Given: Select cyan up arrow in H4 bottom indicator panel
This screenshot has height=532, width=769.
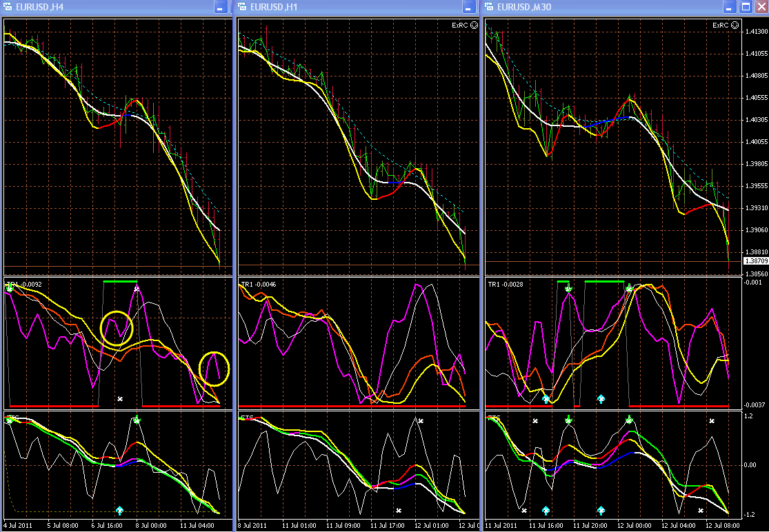Looking at the screenshot, I should 120,511.
